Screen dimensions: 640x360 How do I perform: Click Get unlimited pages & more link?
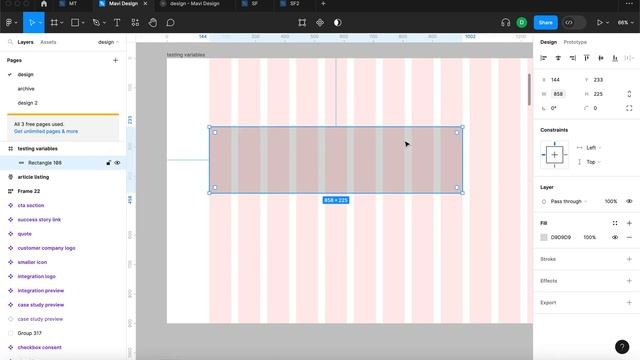point(46,131)
